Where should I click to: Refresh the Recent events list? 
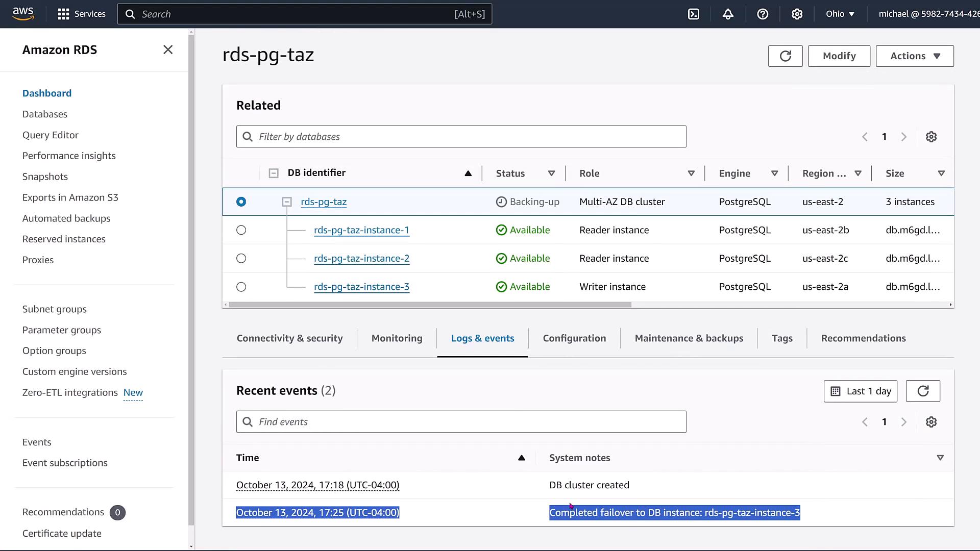click(923, 391)
